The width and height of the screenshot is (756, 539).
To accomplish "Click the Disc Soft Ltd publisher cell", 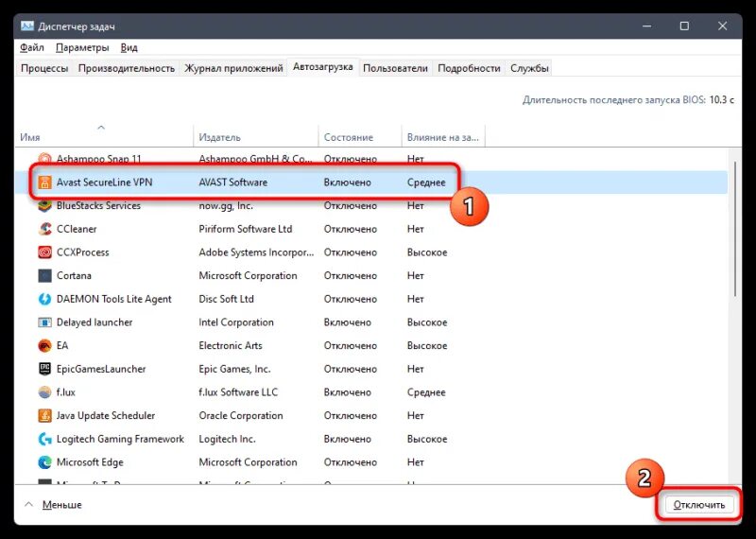I will click(226, 299).
